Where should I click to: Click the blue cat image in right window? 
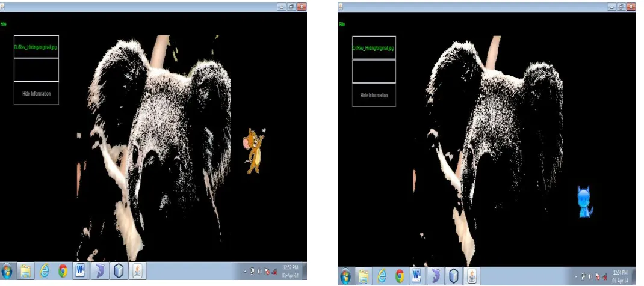click(x=585, y=201)
